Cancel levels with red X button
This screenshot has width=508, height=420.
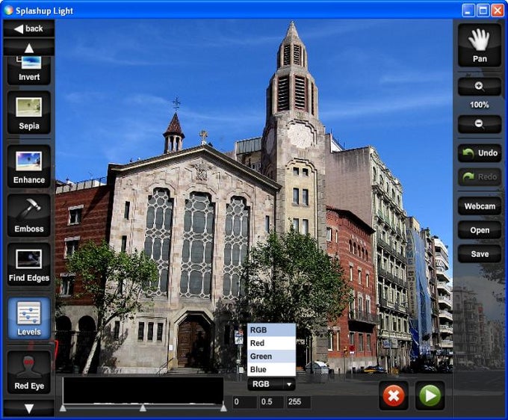pos(394,395)
